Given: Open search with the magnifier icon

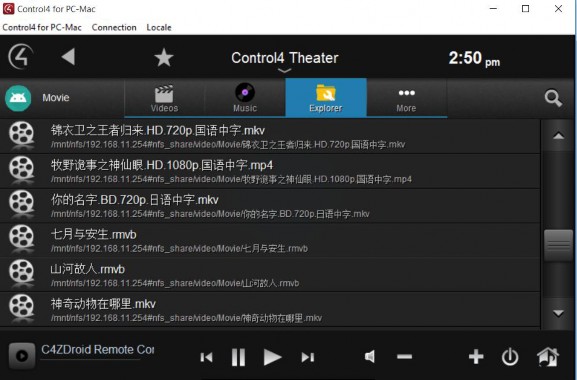Looking at the screenshot, I should point(553,98).
